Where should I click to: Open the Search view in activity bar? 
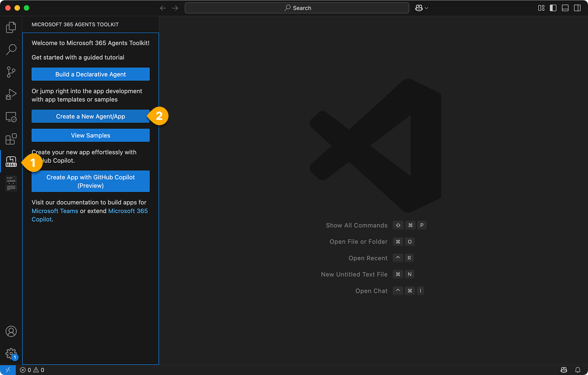(x=11, y=49)
